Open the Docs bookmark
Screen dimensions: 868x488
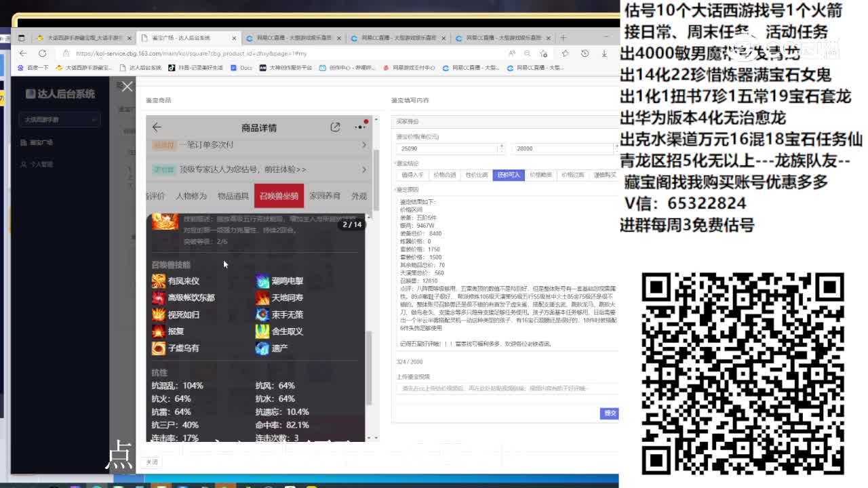241,68
